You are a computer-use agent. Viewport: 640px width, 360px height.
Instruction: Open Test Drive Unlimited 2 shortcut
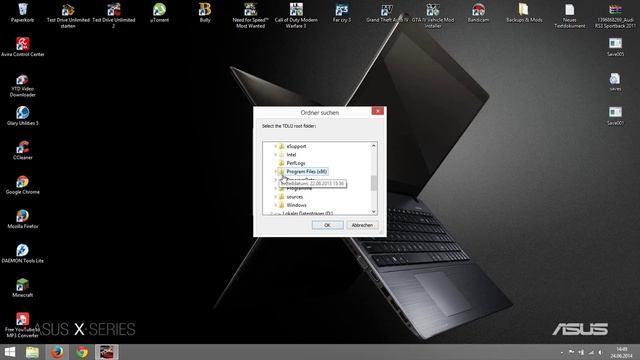click(x=113, y=16)
